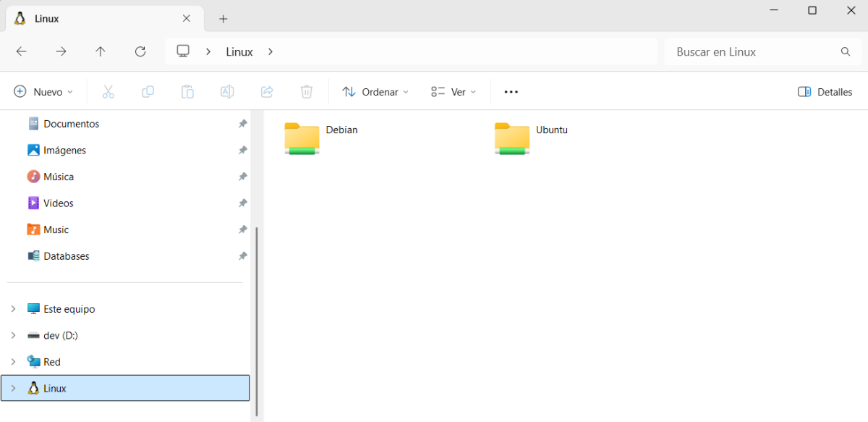Open the more options ellipsis menu

(x=511, y=92)
